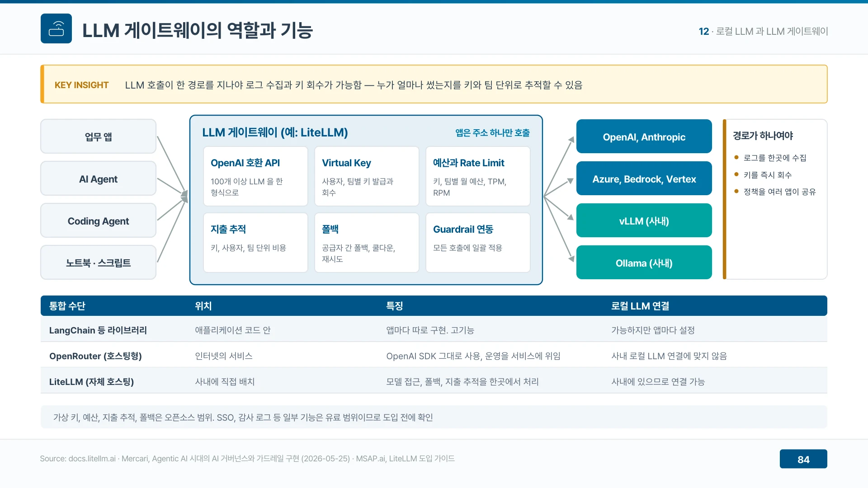The width and height of the screenshot is (868, 488).
Task: Click the 경로가 하나여야 heading
Action: [763, 136]
